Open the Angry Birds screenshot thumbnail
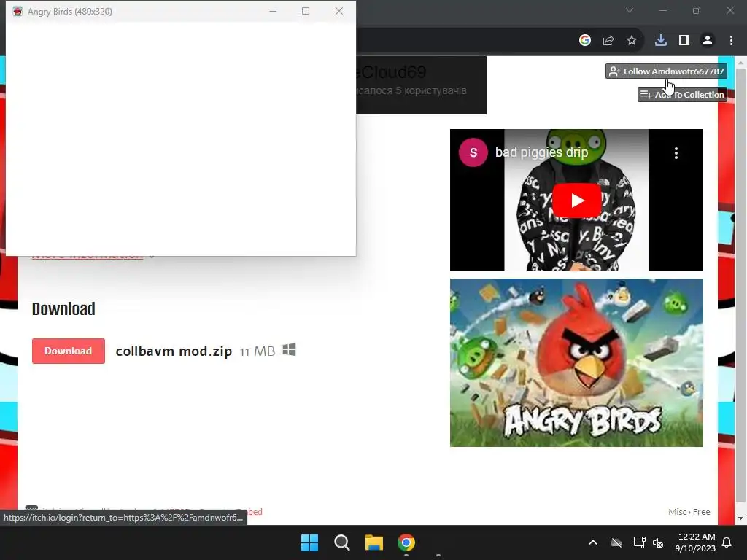This screenshot has height=560, width=747. coord(576,363)
